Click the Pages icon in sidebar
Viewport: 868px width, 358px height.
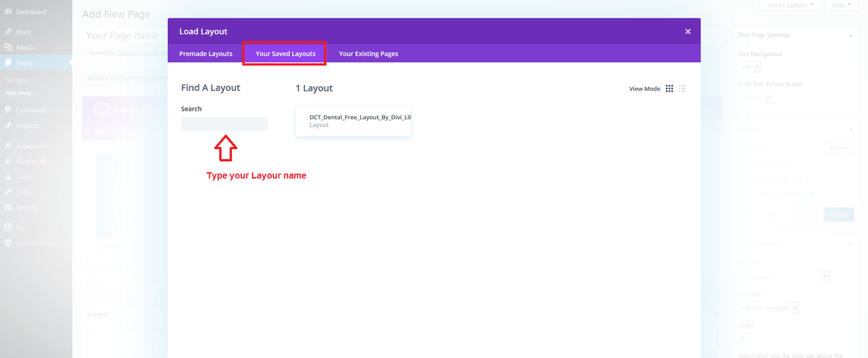pyautogui.click(x=8, y=62)
